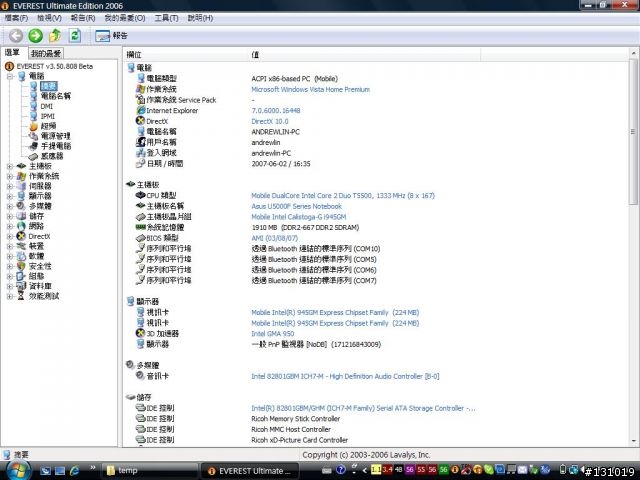The image size is (640, 480).
Task: Click the up arrow of the right vertical scrollbar
Action: [x=633, y=53]
